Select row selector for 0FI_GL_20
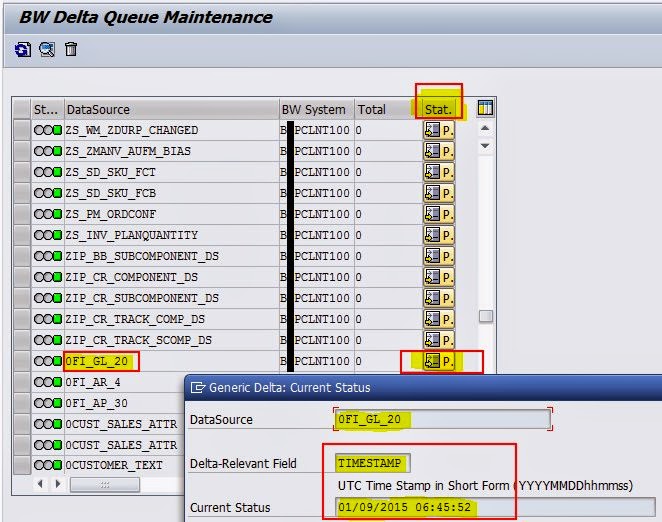 (x=22, y=361)
